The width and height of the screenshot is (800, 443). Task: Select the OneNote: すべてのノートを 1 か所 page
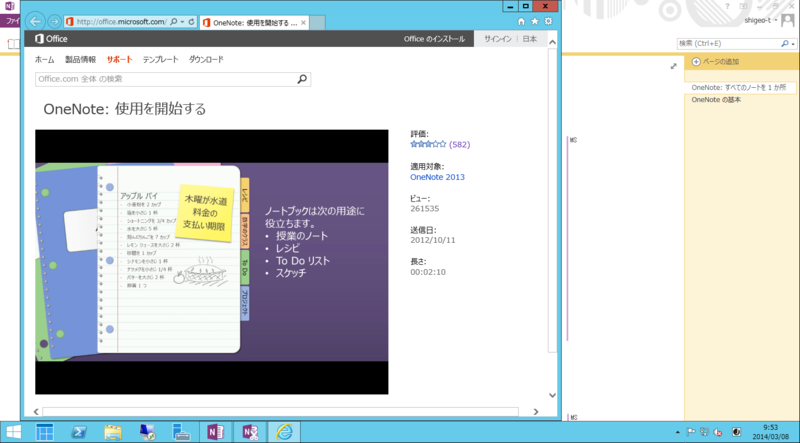click(x=739, y=88)
